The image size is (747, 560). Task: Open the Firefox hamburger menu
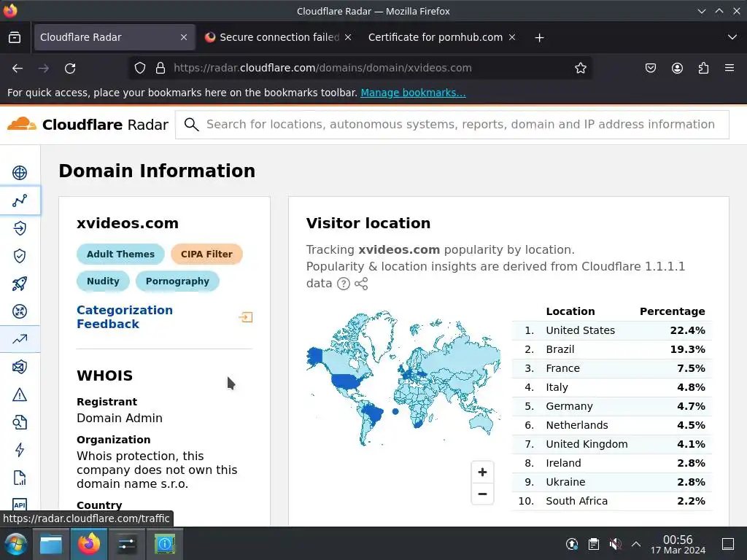(x=729, y=68)
